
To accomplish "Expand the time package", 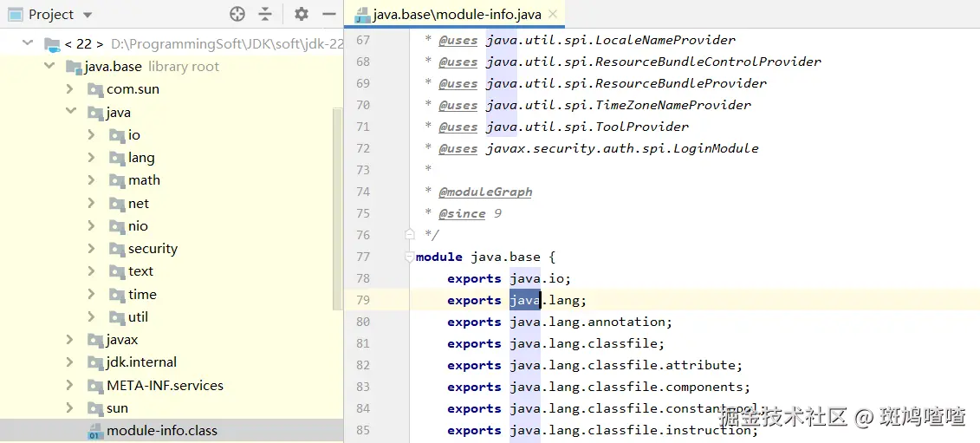I will tap(91, 294).
